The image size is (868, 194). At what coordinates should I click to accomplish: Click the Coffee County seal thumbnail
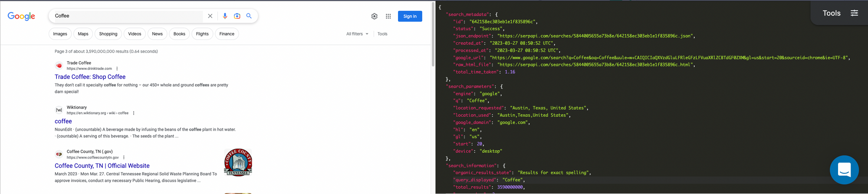click(x=238, y=162)
